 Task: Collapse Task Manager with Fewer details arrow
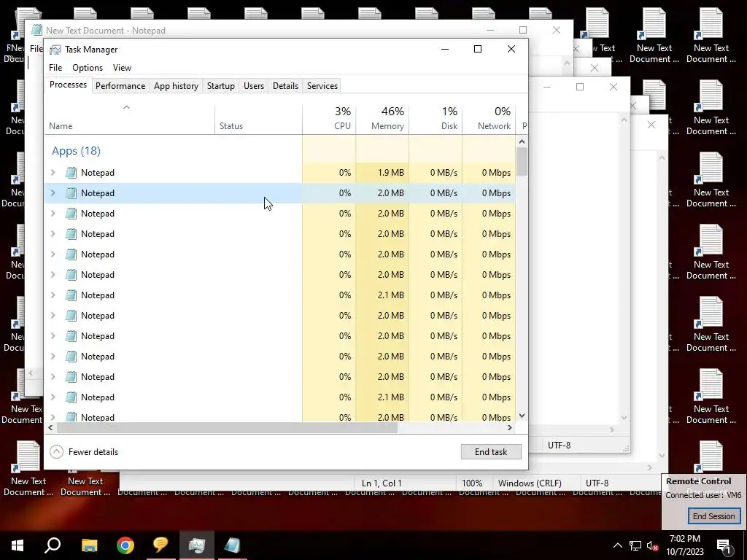pyautogui.click(x=56, y=452)
